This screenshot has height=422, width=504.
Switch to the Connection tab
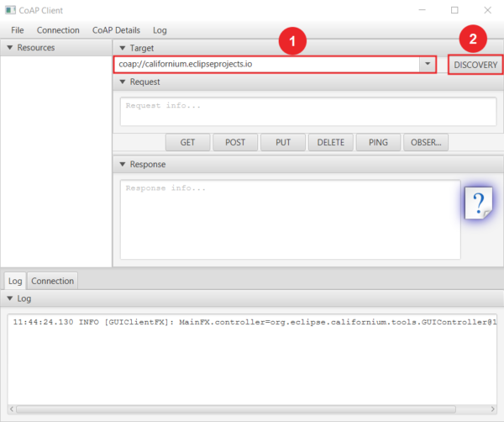pos(53,281)
